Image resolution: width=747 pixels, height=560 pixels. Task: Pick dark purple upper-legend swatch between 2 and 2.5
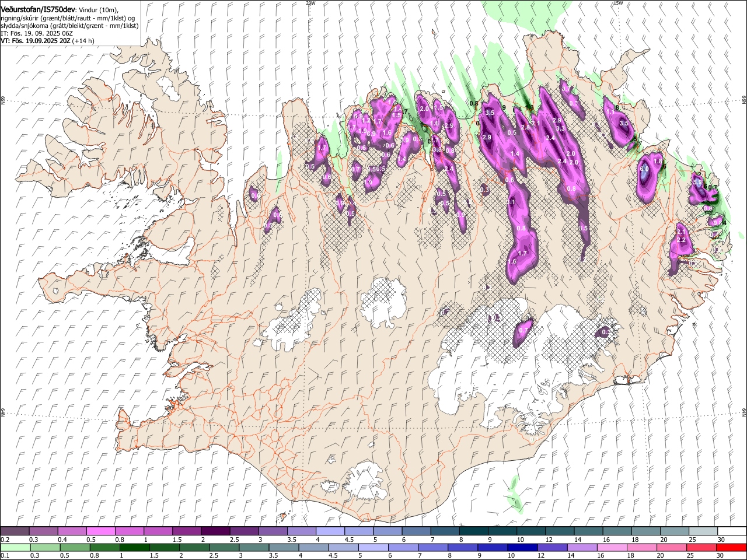pos(215,531)
